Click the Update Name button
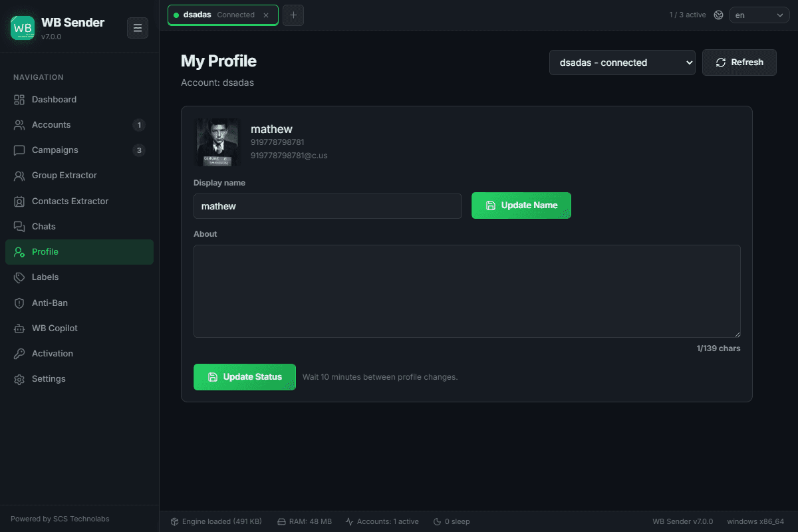The width and height of the screenshot is (798, 532). click(x=521, y=205)
